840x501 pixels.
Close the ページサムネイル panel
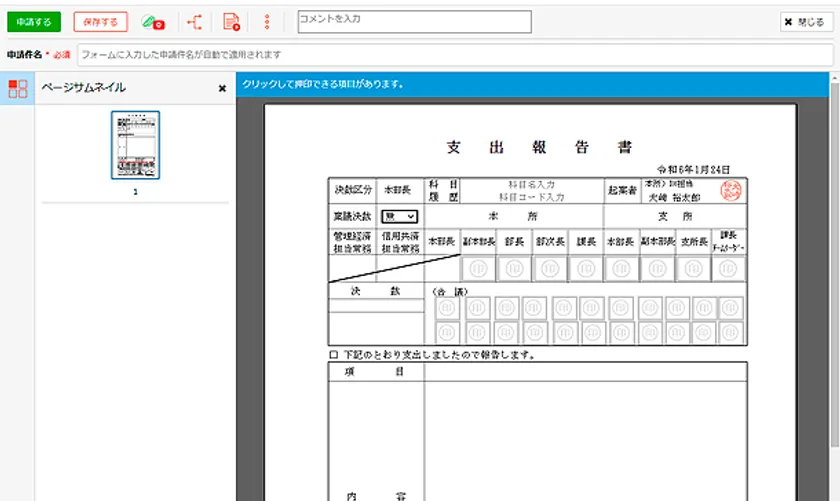point(222,88)
